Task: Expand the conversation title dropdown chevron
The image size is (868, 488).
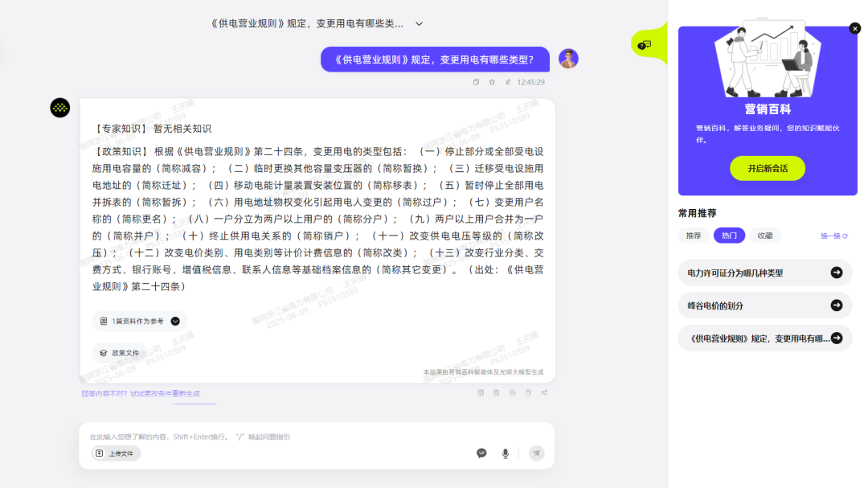Action: 419,24
